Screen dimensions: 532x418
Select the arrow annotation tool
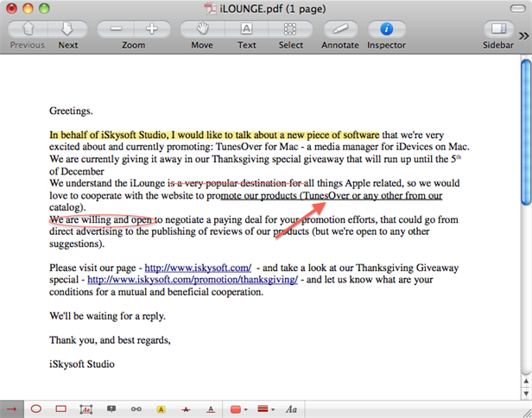(x=12, y=409)
